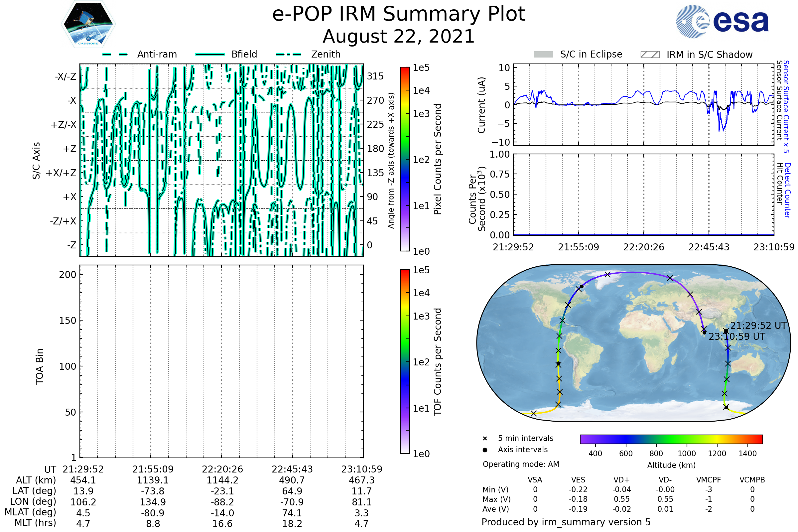Click the gray S/C in Eclipse legend patch
This screenshot has width=798, height=532.
543,55
